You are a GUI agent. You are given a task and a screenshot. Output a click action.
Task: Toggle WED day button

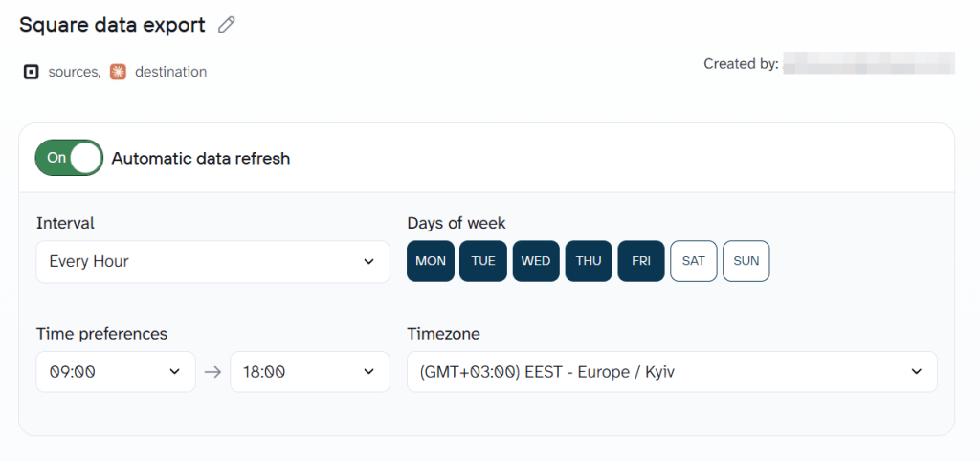[x=536, y=261]
